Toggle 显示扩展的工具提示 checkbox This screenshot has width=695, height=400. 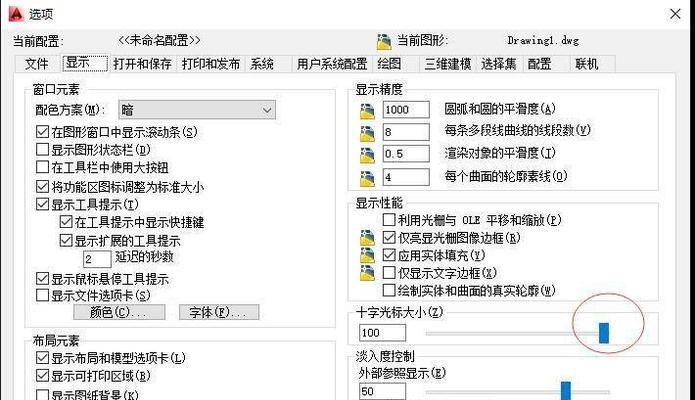[66, 241]
